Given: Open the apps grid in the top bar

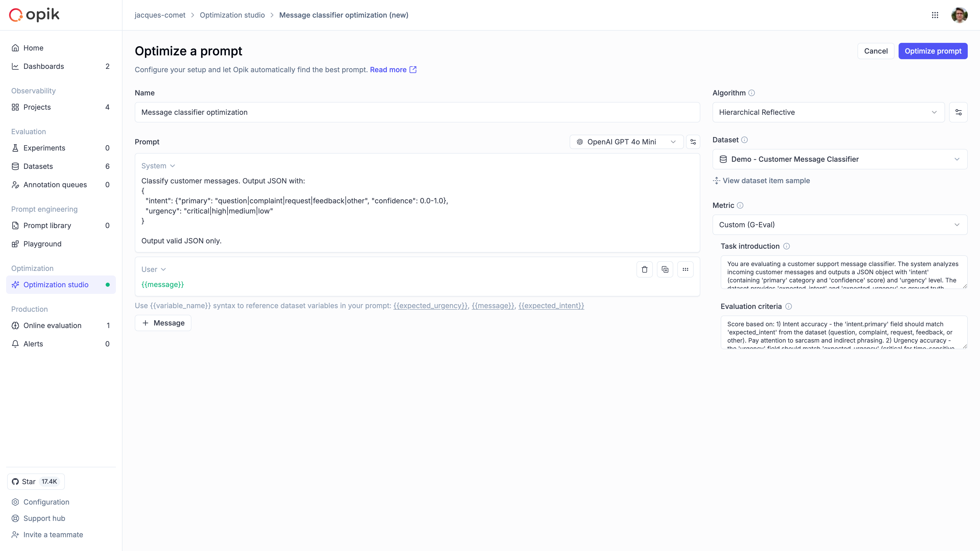Looking at the screenshot, I should pyautogui.click(x=935, y=15).
